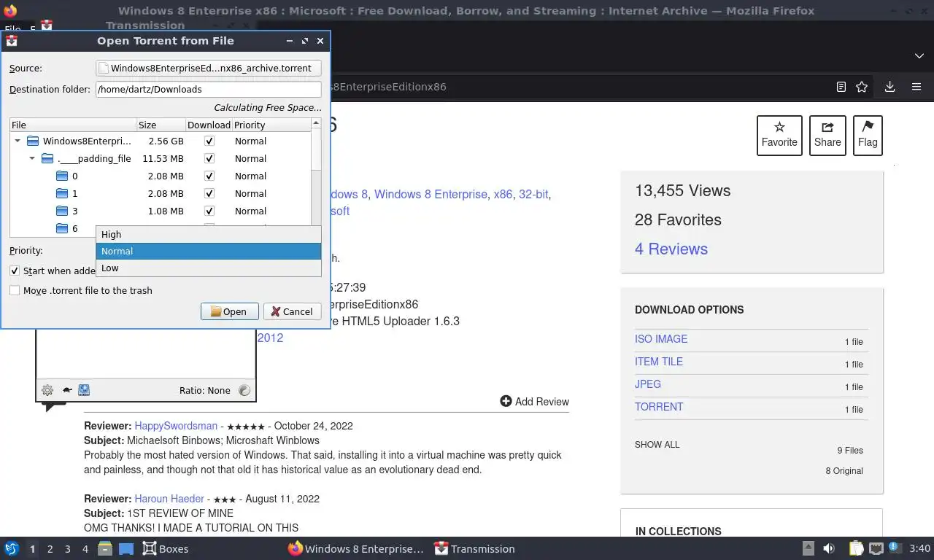The image size is (934, 560).
Task: Click Firefox reader view icon
Action: (841, 87)
